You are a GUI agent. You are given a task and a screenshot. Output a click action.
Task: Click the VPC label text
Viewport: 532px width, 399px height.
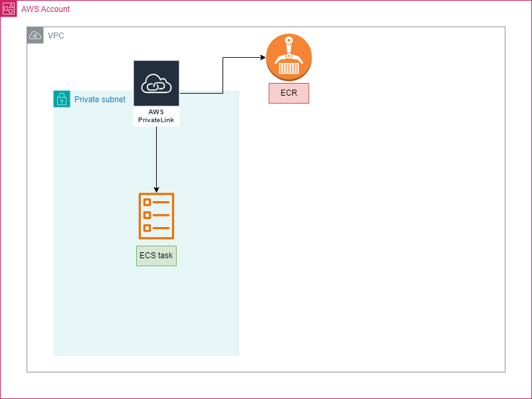(x=56, y=36)
